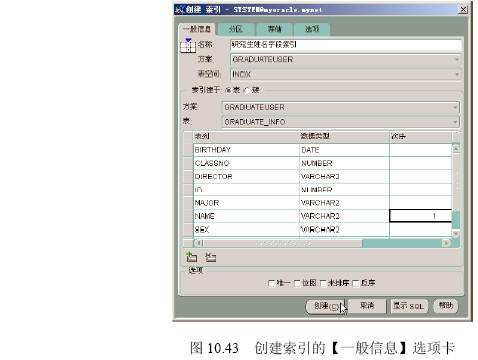
Task: Select the 簇 radio button for 索引建于
Action: click(x=248, y=90)
